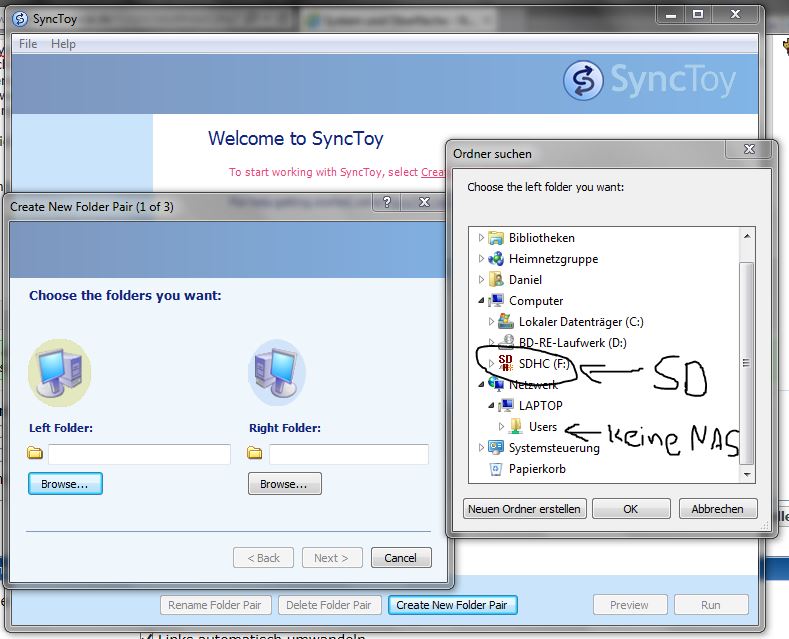Viewport: 789px width, 639px height.
Task: Select the 'LAPTOP' network entry
Action: (x=541, y=406)
